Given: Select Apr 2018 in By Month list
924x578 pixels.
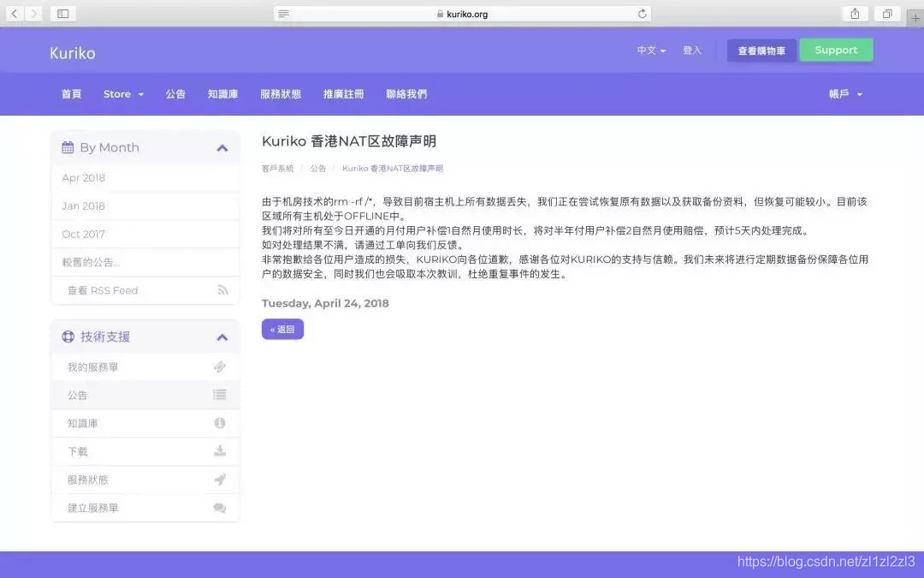Looking at the screenshot, I should 145,177.
